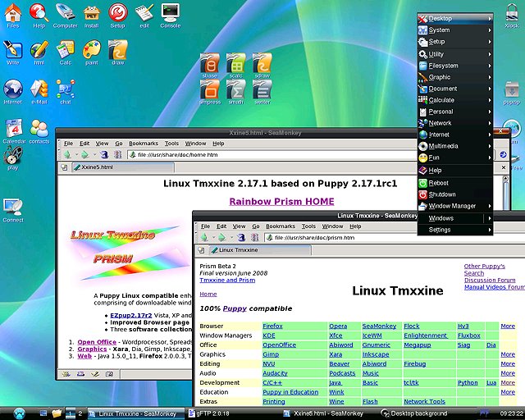Viewport: 525px width, 420px height.
Task: Open the Open Office list link
Action: coord(97,342)
